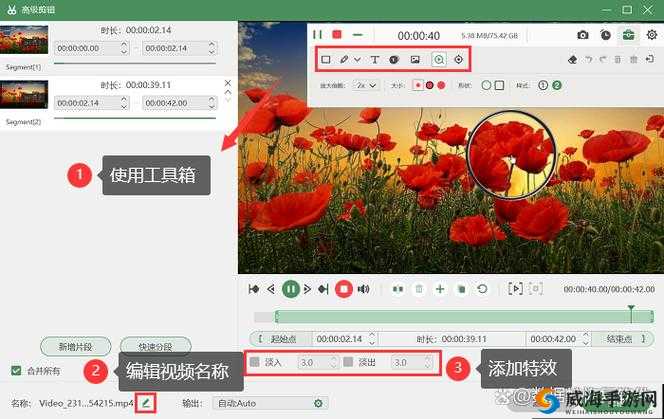Select the insert image tool
This screenshot has height=419, width=664.
click(415, 60)
